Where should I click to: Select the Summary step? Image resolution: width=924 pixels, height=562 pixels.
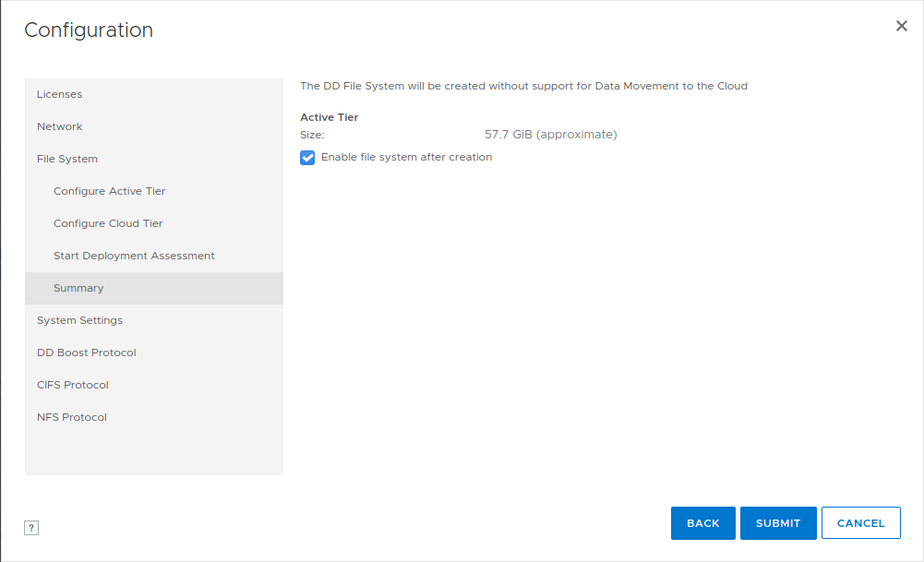click(x=78, y=288)
